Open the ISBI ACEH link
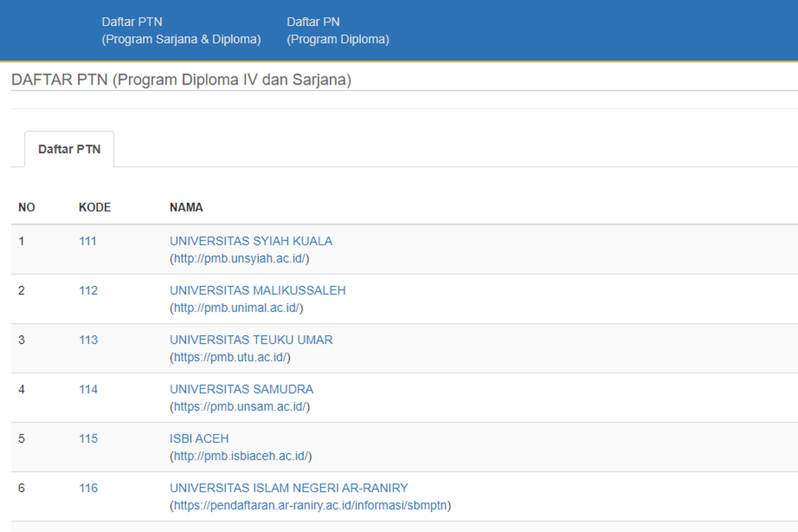The image size is (798, 532). pos(199,438)
